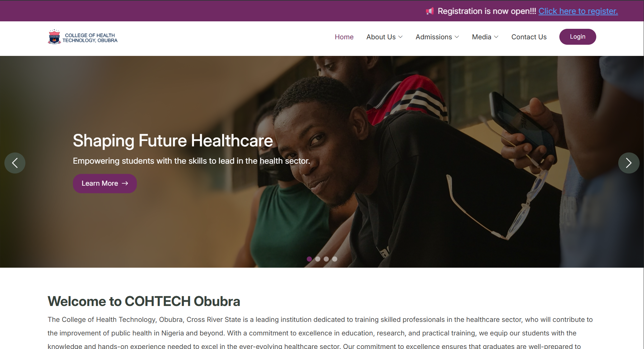Select the fourth carousel indicator dot
Viewport: 644px width, 349px height.
335,259
